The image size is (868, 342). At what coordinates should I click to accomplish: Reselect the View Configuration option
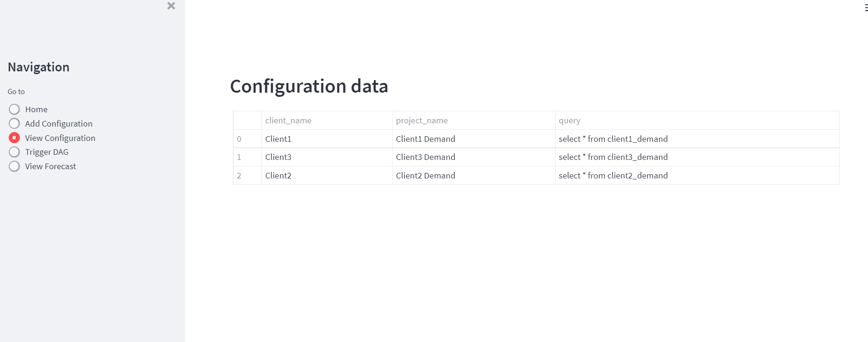pyautogui.click(x=14, y=138)
